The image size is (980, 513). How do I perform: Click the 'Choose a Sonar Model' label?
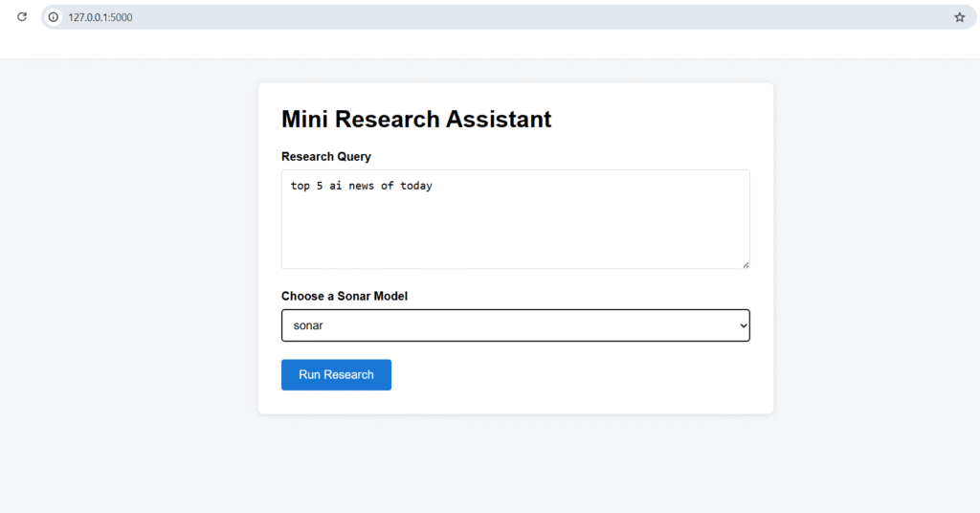(x=344, y=296)
